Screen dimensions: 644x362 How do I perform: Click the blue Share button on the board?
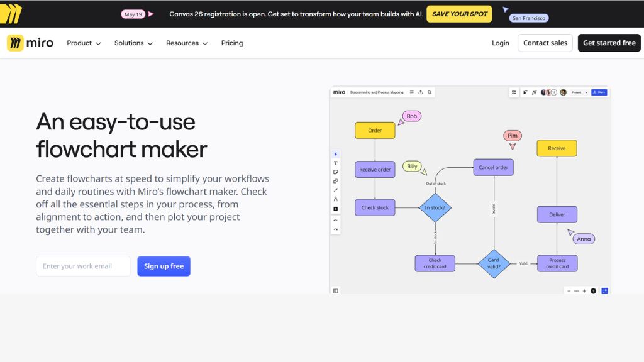coord(599,92)
